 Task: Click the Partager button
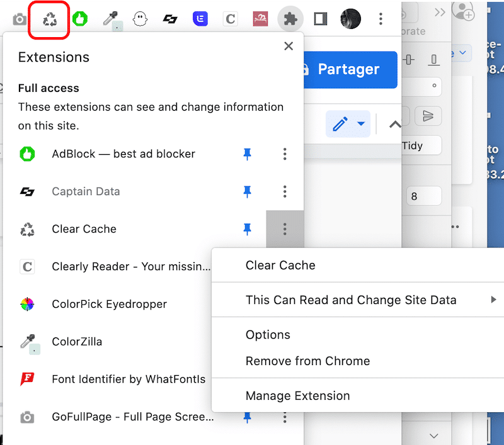point(350,70)
